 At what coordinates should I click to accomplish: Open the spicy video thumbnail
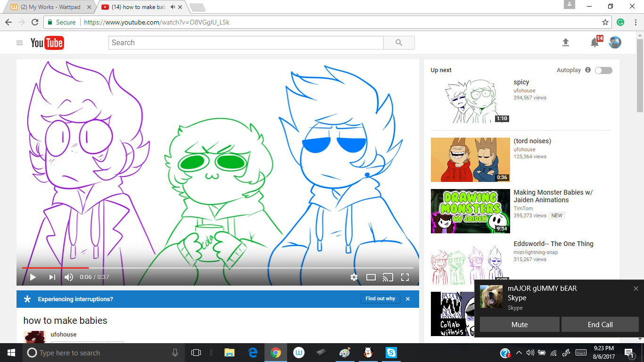tap(471, 101)
